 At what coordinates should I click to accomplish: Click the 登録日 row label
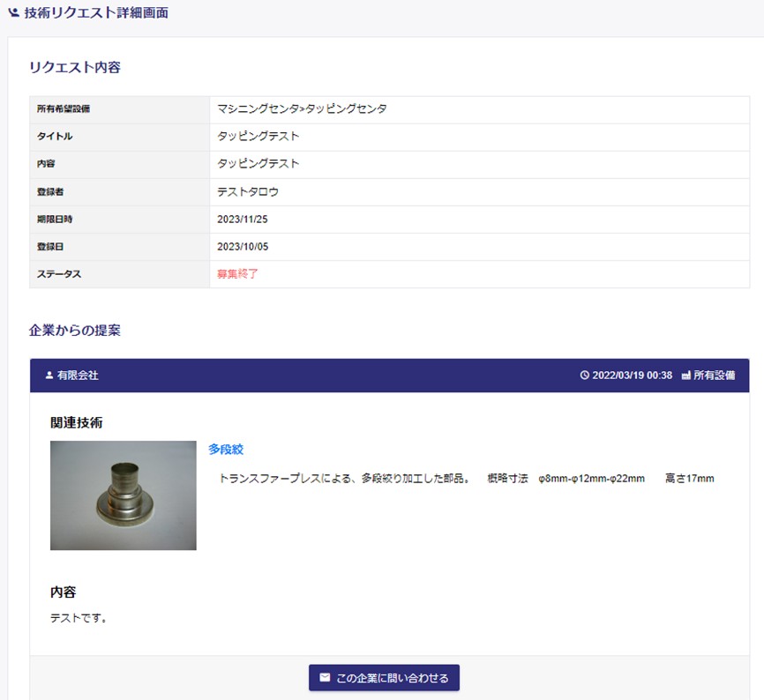(x=50, y=247)
